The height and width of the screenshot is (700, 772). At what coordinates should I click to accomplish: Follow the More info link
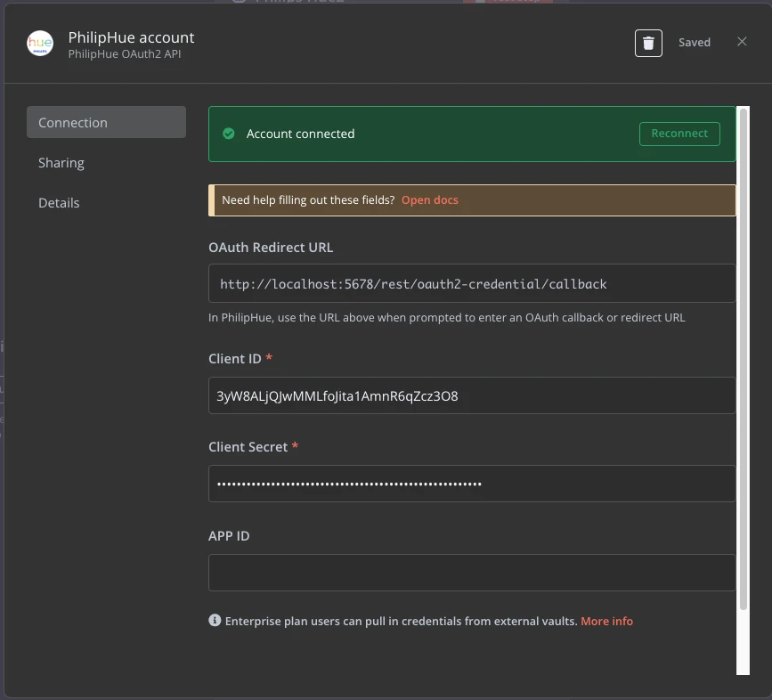click(606, 621)
